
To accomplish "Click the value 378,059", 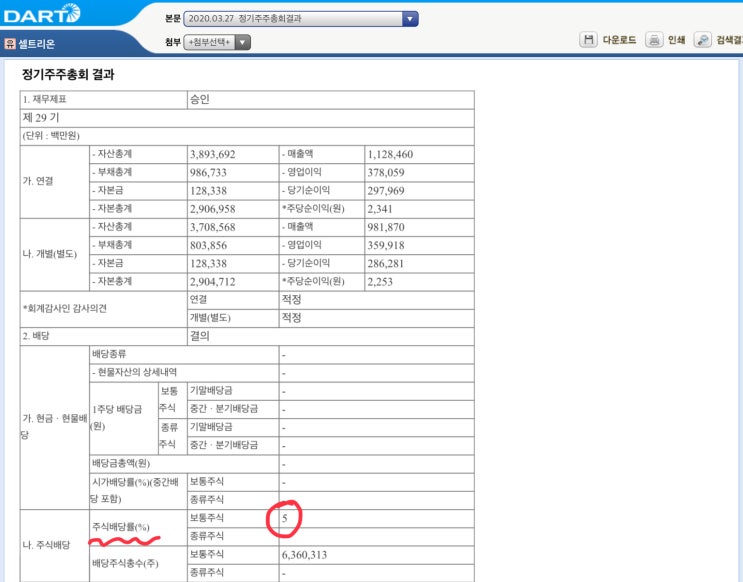I will point(386,173).
